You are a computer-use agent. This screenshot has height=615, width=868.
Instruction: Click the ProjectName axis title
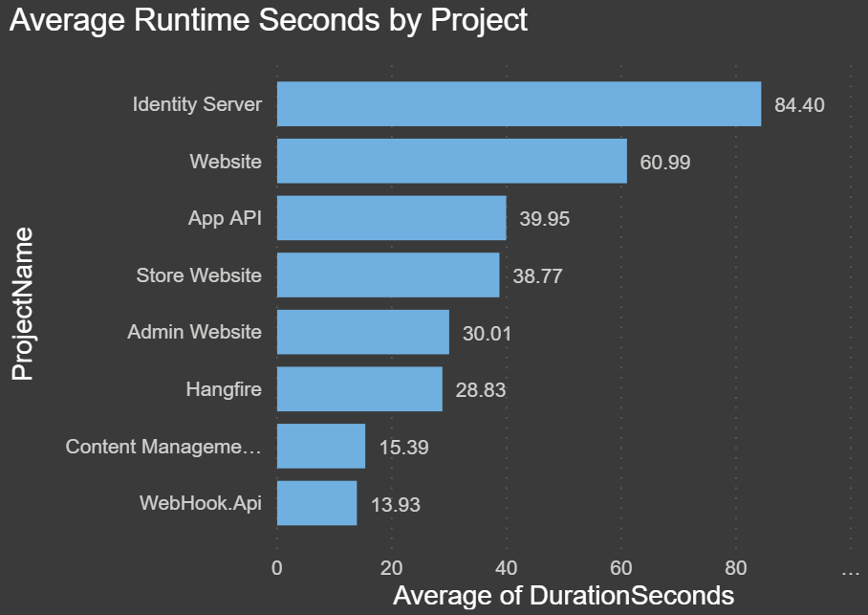(x=23, y=303)
